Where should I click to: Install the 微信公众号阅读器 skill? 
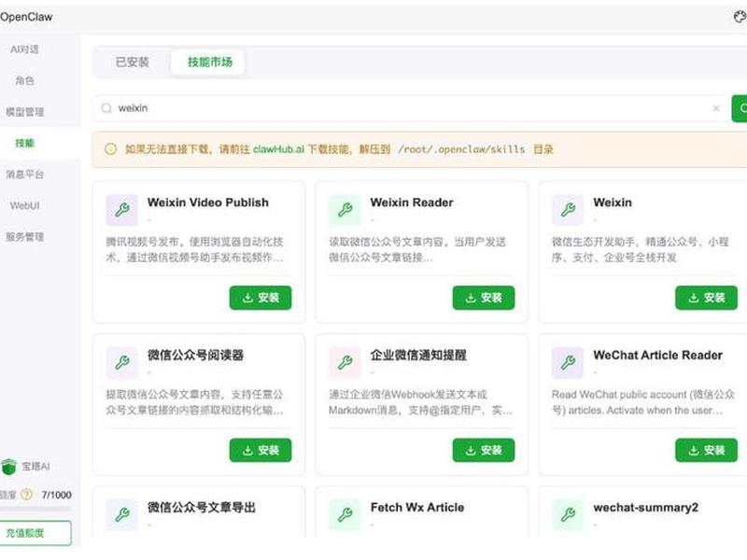(x=261, y=450)
